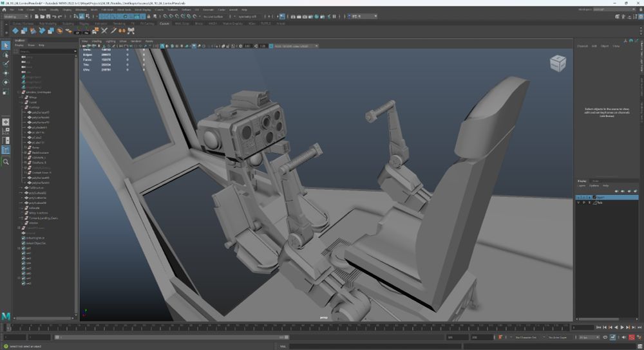
Task: Go to end of playback range
Action: coord(639,327)
